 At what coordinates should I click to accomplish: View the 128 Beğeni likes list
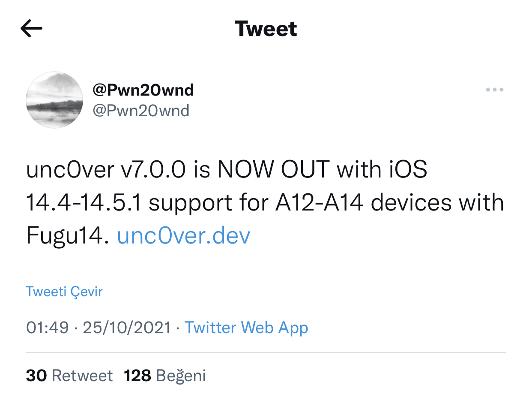point(165,376)
